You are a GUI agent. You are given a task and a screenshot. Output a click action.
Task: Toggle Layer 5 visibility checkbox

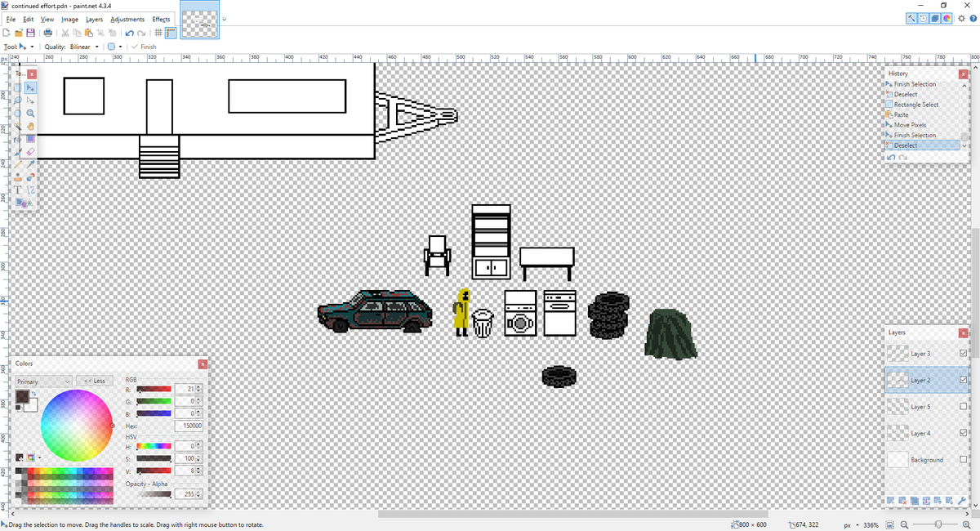[x=962, y=406]
